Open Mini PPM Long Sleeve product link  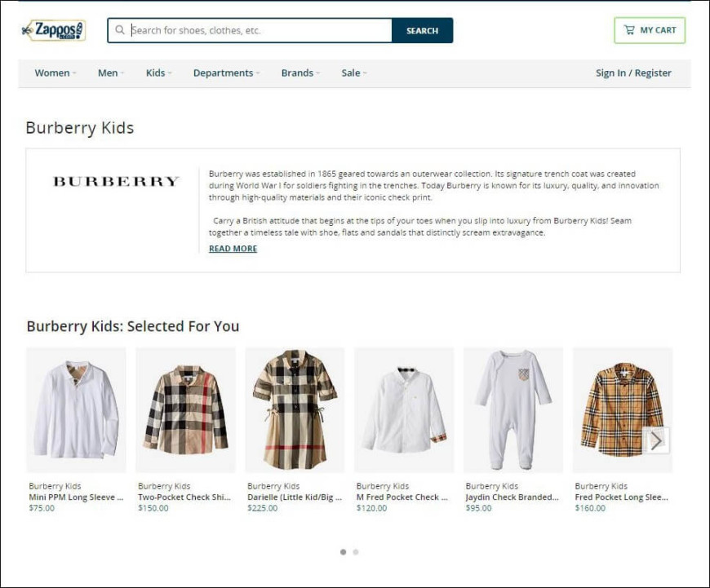point(76,497)
